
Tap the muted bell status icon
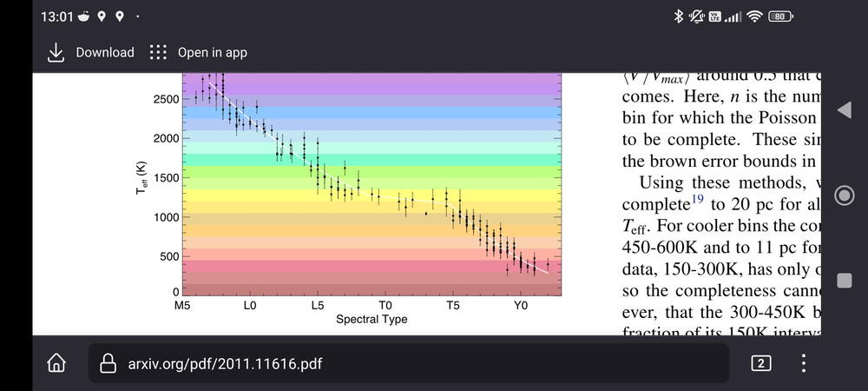696,16
